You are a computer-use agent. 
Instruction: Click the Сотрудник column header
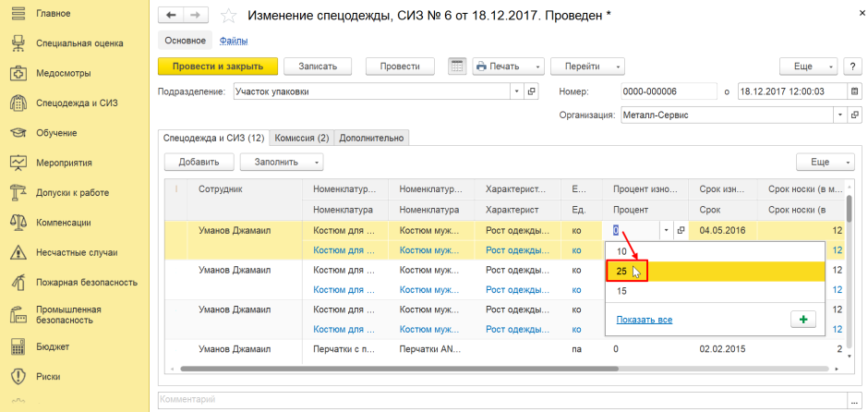coord(245,188)
